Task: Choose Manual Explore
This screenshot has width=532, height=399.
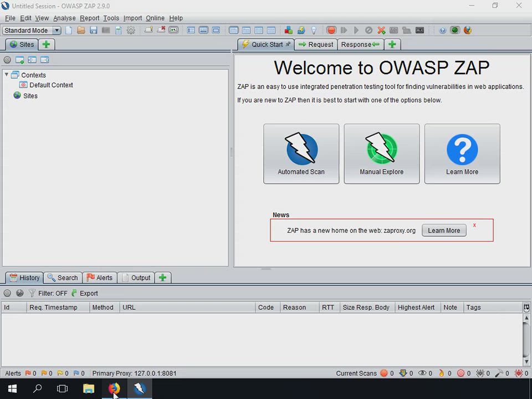Action: click(x=382, y=154)
